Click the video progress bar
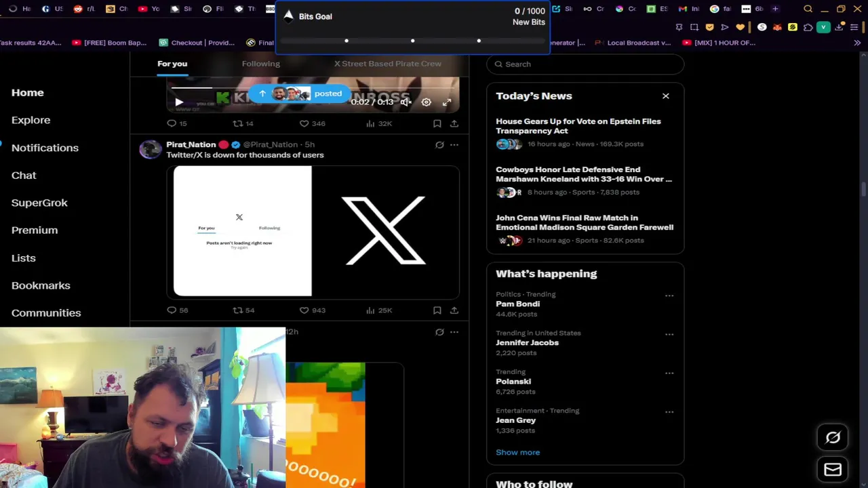The height and width of the screenshot is (488, 868). pyautogui.click(x=313, y=87)
